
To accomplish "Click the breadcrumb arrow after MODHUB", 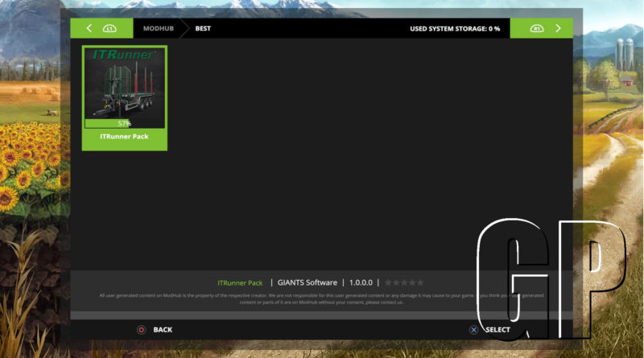I will click(x=184, y=28).
